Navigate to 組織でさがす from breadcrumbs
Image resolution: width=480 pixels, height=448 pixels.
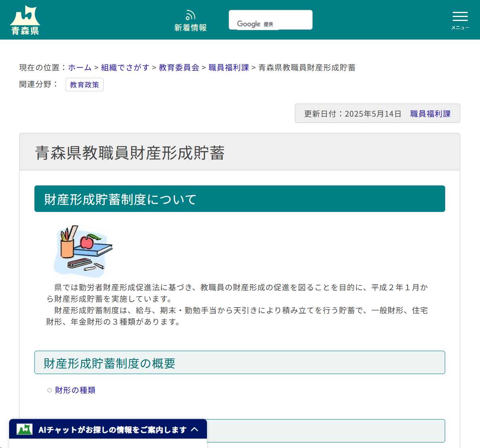(125, 68)
